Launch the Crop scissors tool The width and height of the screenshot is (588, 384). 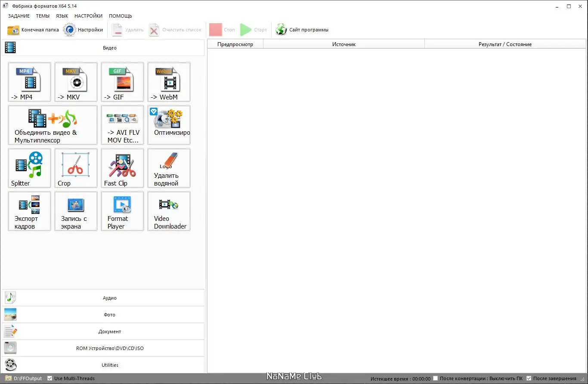76,168
